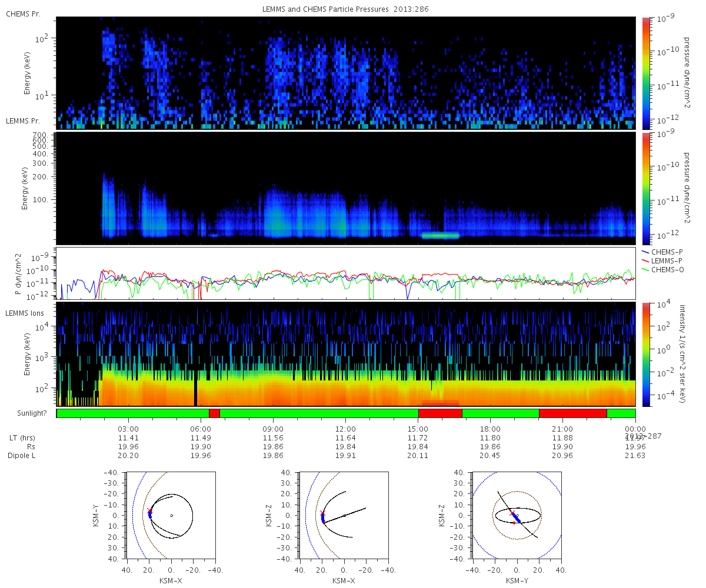Click the short red Sunlight segment after 06:00
This screenshot has width=706, height=588.
pyautogui.click(x=214, y=413)
